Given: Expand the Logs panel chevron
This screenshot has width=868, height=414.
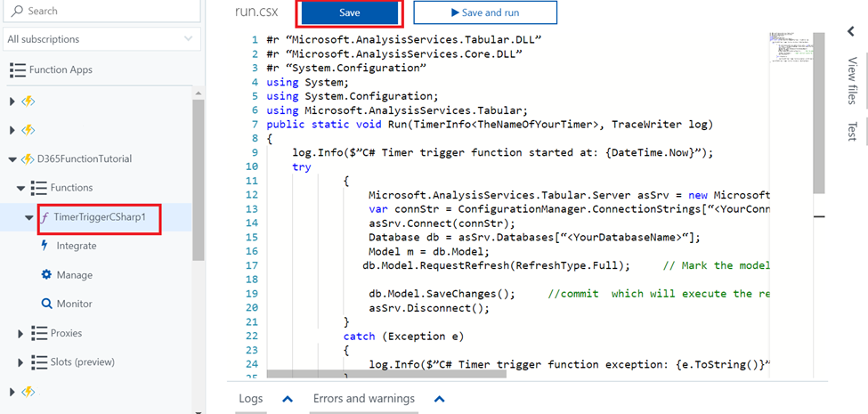Looking at the screenshot, I should (x=288, y=399).
